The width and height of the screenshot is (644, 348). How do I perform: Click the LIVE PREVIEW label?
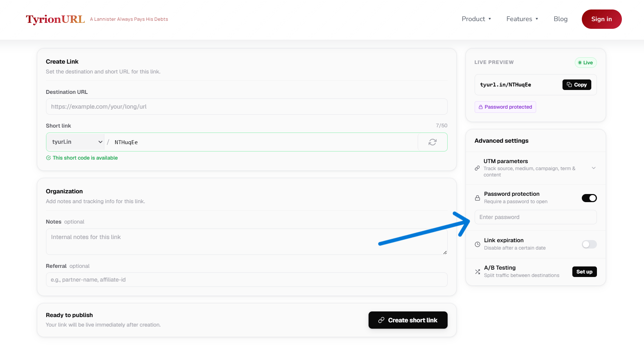(x=494, y=62)
